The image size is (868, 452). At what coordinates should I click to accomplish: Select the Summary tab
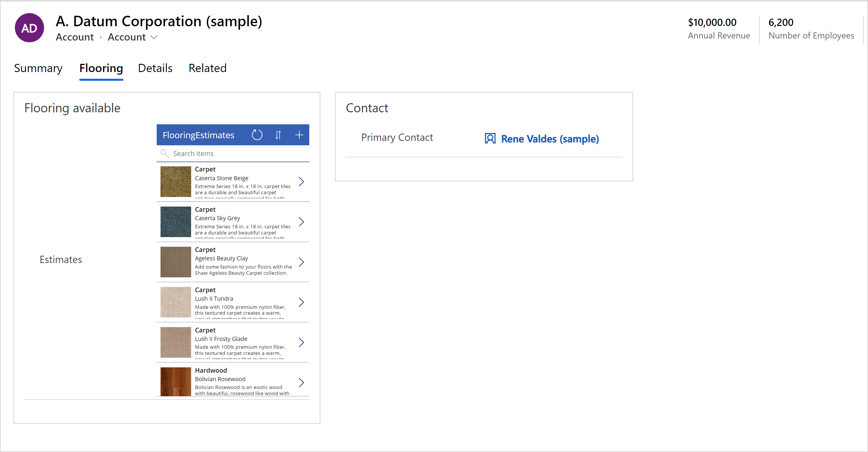coord(39,68)
